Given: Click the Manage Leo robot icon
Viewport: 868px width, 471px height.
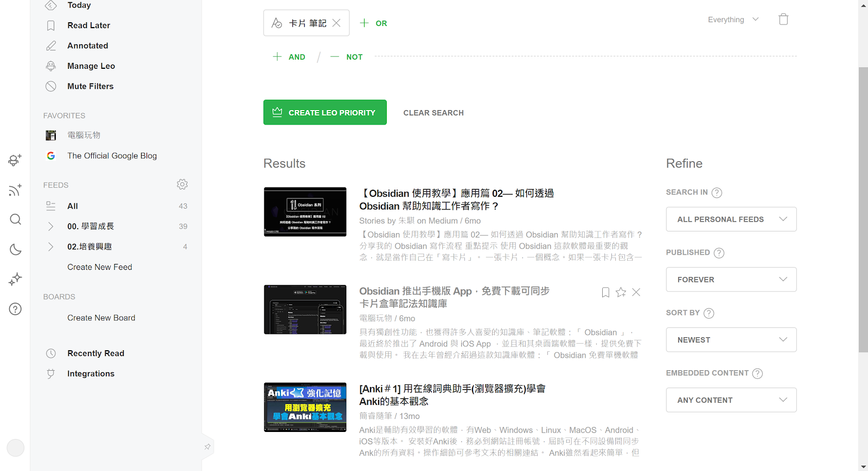Looking at the screenshot, I should click(50, 66).
